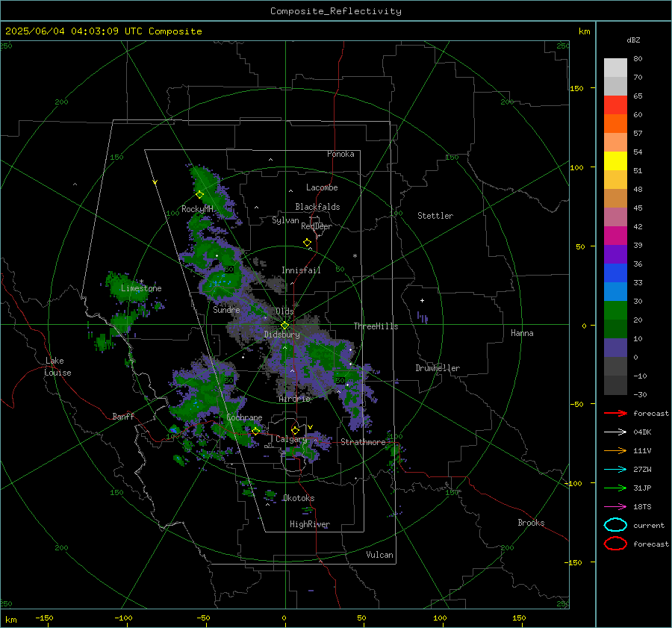This screenshot has height=628, width=672.
Task: Click the yellow diamond marker above Calgary
Action: pyautogui.click(x=295, y=430)
